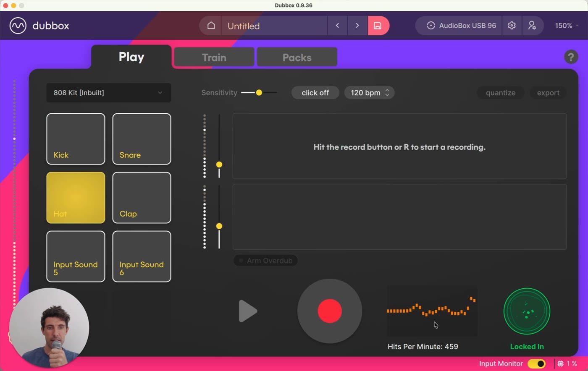588x371 pixels.
Task: Click the dubbox logo icon
Action: [18, 26]
